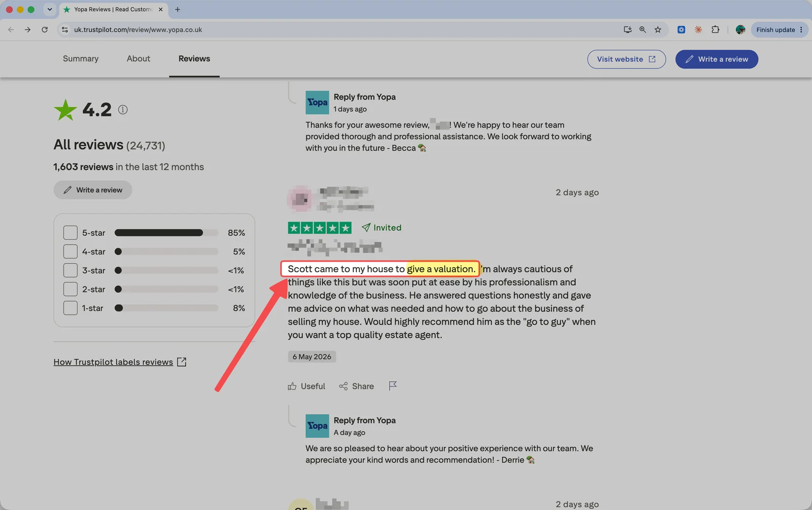Reload the Trustpilot page

(x=45, y=29)
